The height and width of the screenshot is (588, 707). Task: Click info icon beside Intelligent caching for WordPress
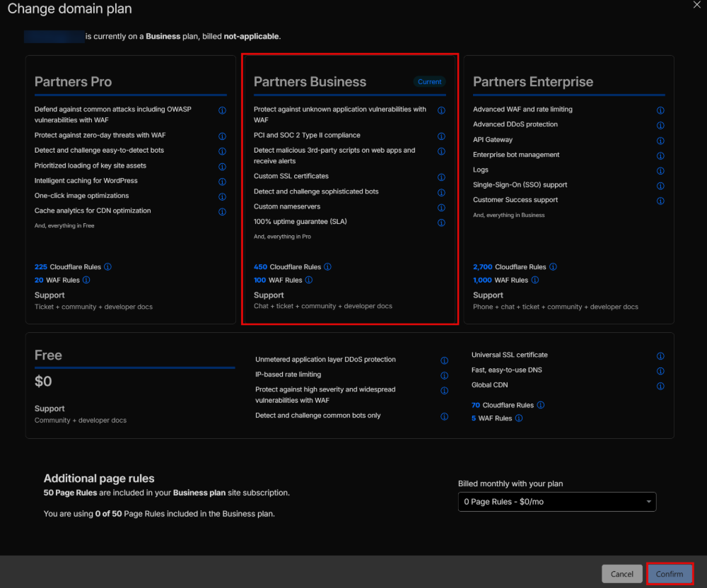coord(222,182)
